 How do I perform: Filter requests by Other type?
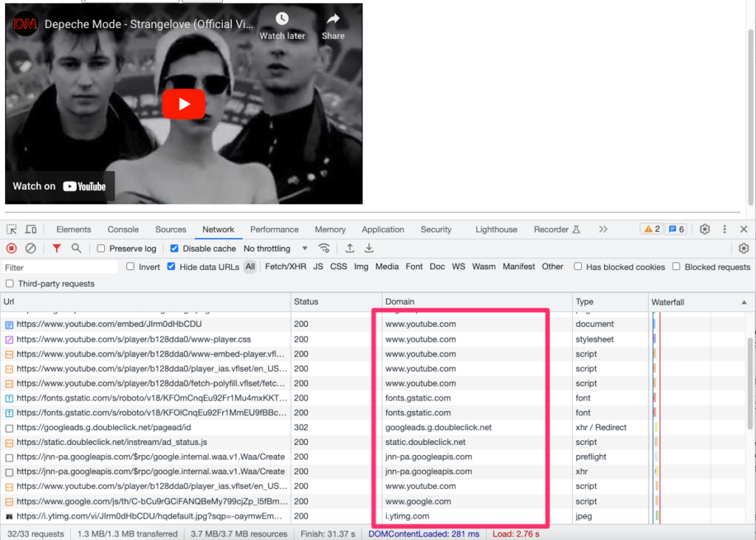[552, 267]
